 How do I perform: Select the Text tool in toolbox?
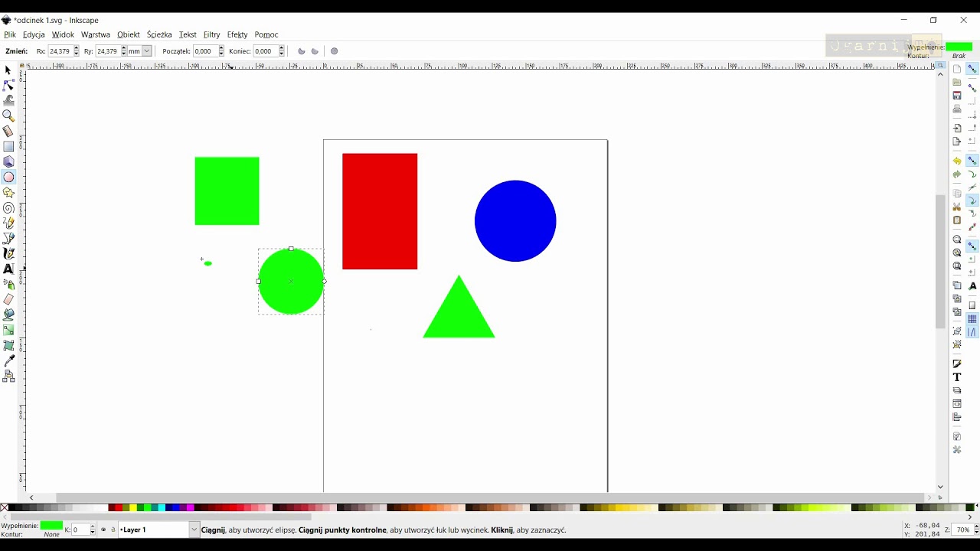pyautogui.click(x=8, y=269)
